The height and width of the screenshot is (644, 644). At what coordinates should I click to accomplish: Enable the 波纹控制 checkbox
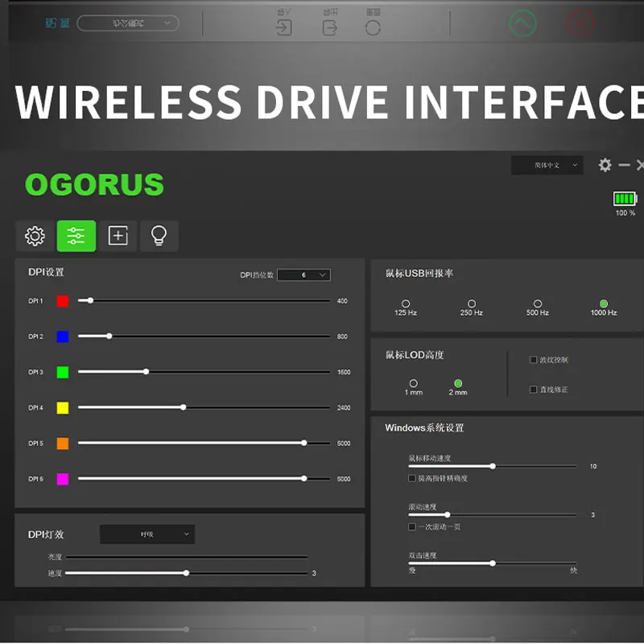click(x=533, y=360)
